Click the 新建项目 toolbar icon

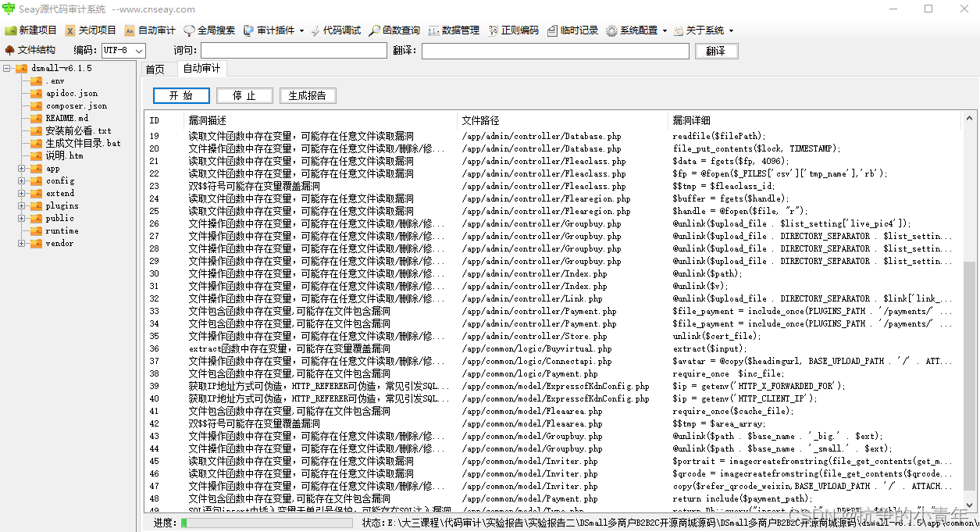[11, 30]
